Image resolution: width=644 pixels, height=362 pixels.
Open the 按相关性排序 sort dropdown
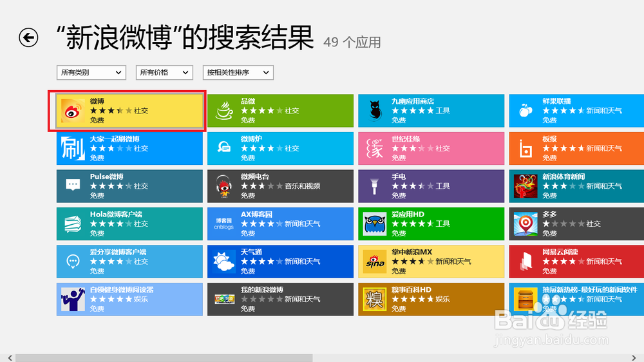pyautogui.click(x=238, y=73)
